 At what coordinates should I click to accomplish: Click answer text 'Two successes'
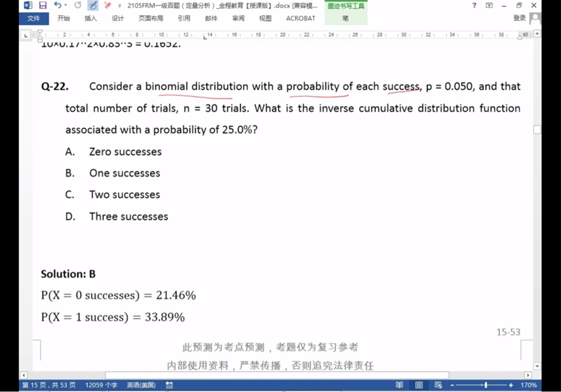click(125, 194)
